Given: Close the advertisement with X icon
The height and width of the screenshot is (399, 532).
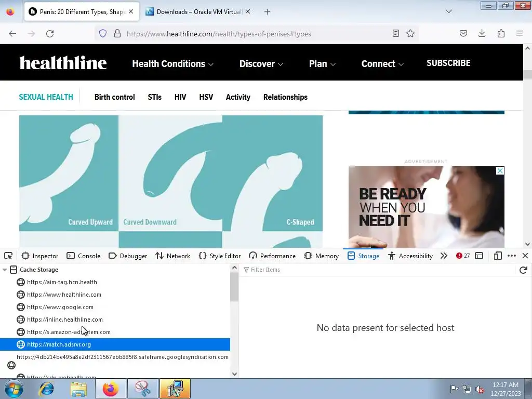Looking at the screenshot, I should [x=500, y=170].
